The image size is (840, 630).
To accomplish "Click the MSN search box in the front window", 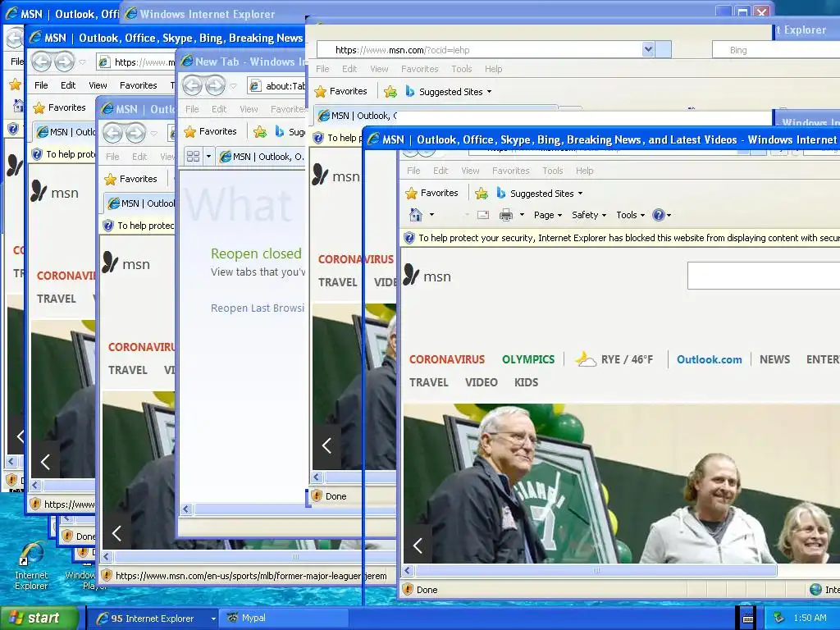I will [x=764, y=276].
